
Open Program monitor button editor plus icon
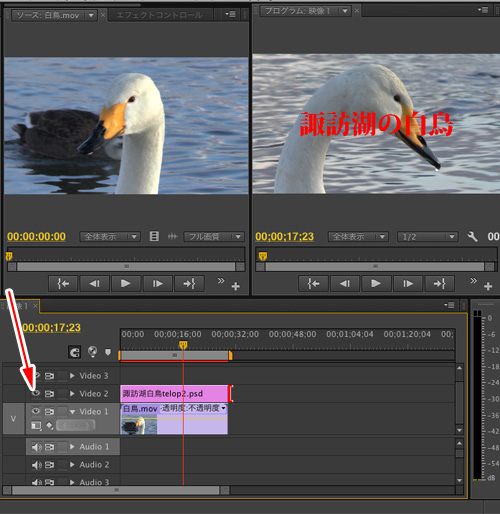coord(488,286)
